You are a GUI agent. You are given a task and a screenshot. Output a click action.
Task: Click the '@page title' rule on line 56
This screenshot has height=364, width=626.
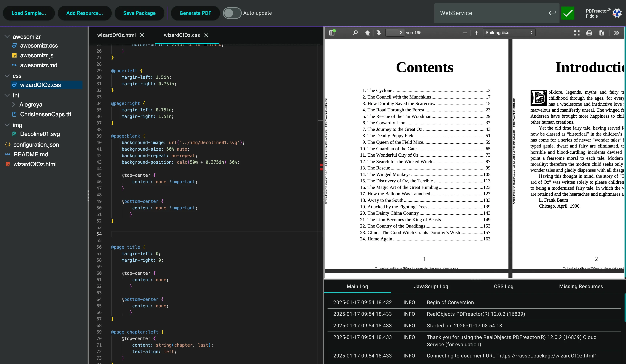pos(128,247)
